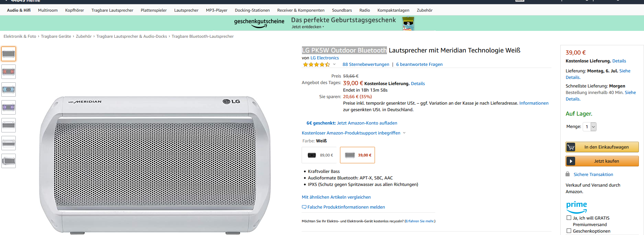Open the Kopfhörer menu item
This screenshot has height=235, width=644.
(x=74, y=10)
